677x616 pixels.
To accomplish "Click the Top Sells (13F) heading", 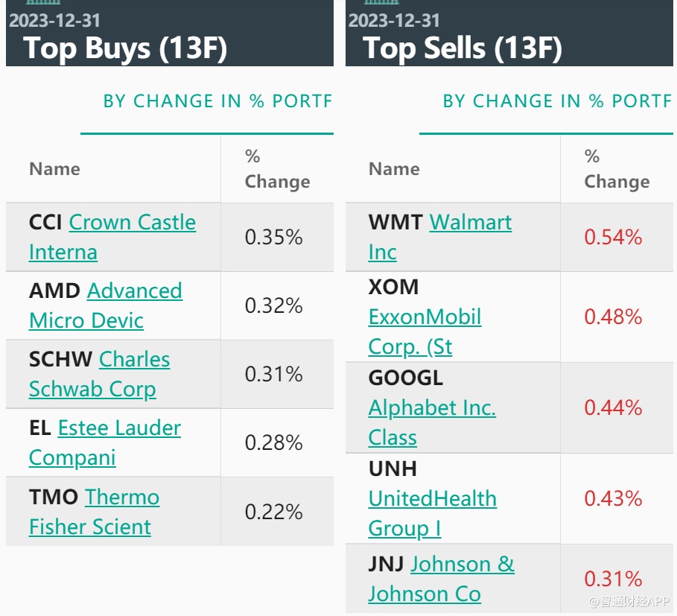I will (x=463, y=48).
